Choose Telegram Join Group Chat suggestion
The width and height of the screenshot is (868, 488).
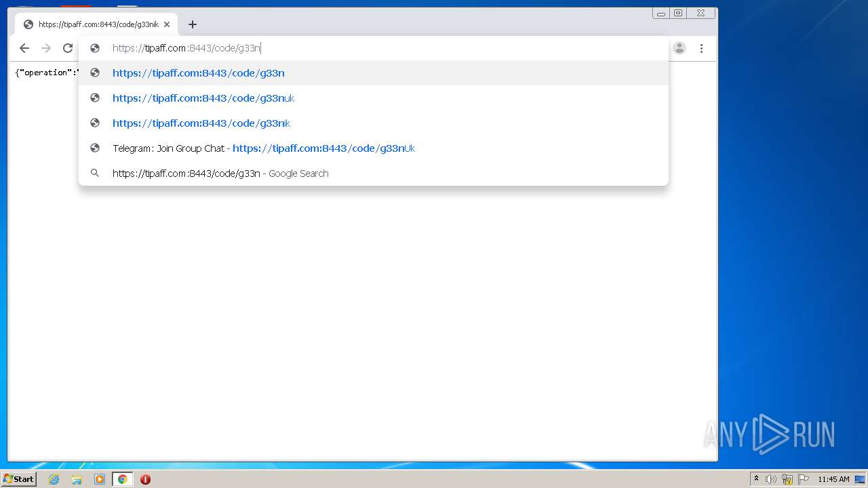[373, 148]
